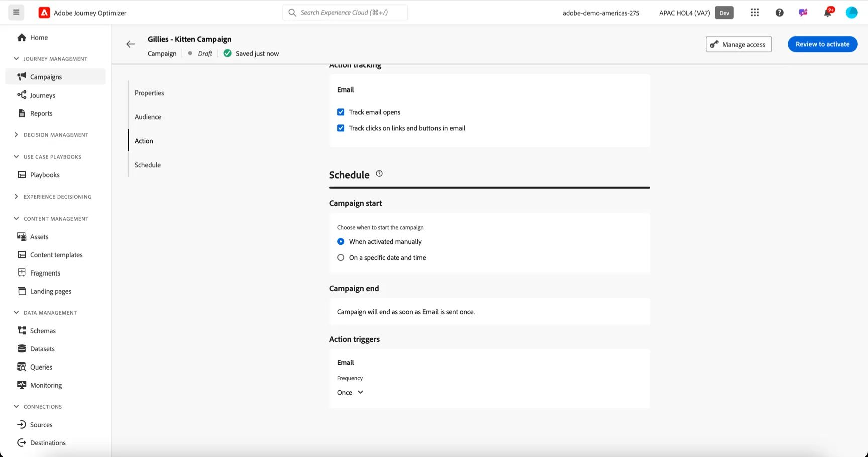Uncheck Track clicks on links and buttons
Image resolution: width=868 pixels, height=457 pixels.
click(x=341, y=128)
